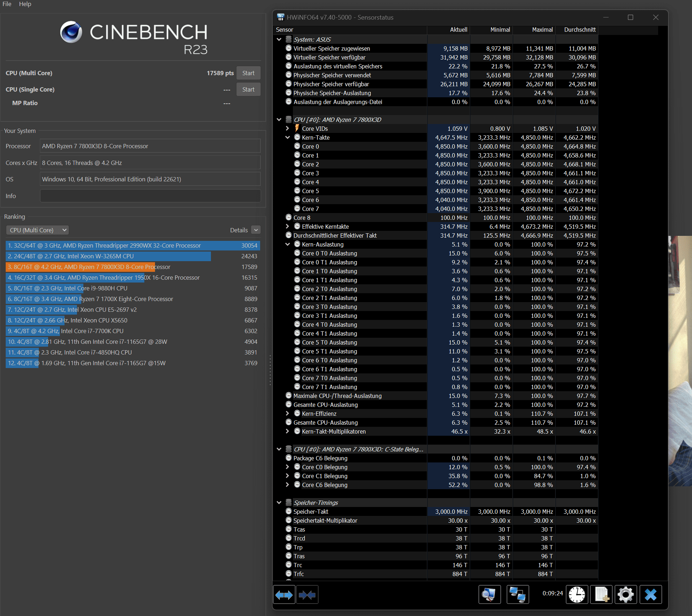Select the Core i7-7700K ranking entry
The height and width of the screenshot is (616, 692).
(x=133, y=331)
